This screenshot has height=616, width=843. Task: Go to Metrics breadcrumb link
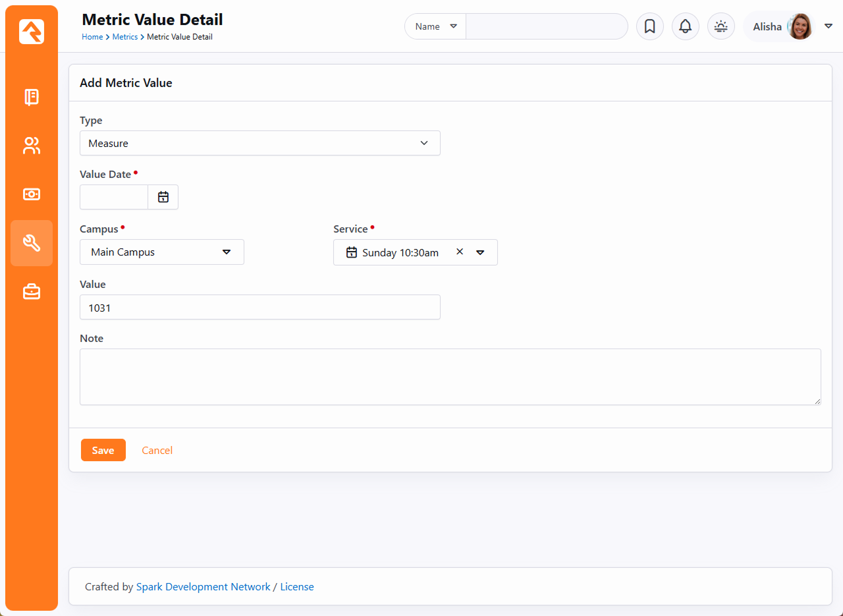124,37
